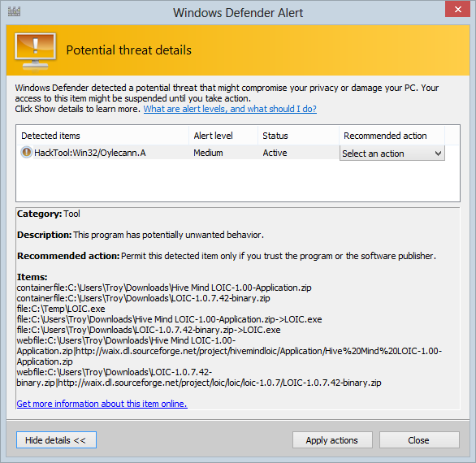Open the 'Select an action' dropdown
The image size is (476, 463).
point(392,154)
